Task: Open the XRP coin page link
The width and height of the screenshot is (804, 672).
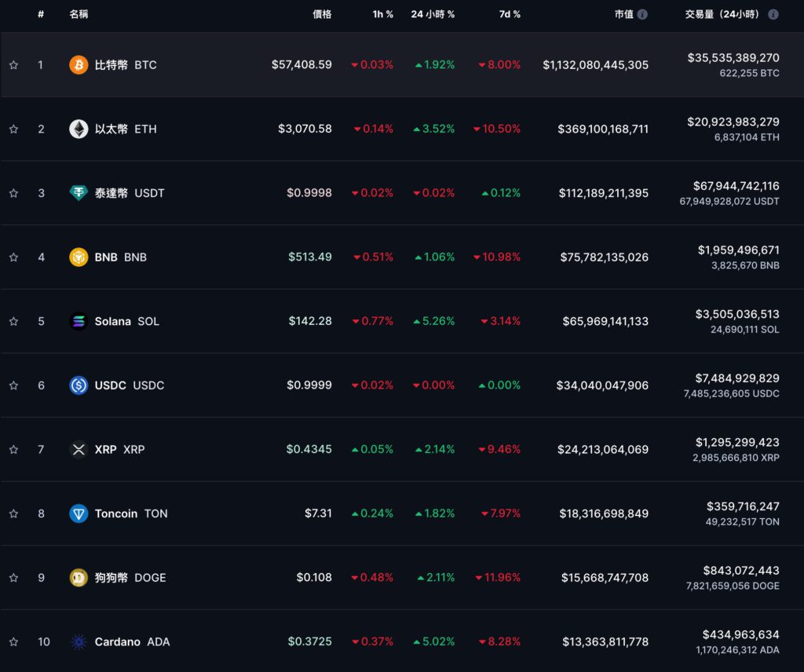Action: coord(119,450)
